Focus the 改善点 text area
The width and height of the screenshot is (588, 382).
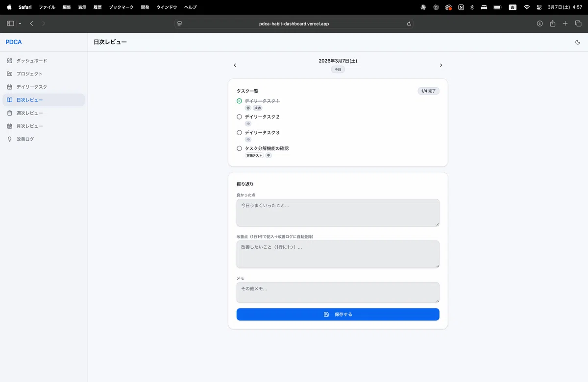coord(338,254)
